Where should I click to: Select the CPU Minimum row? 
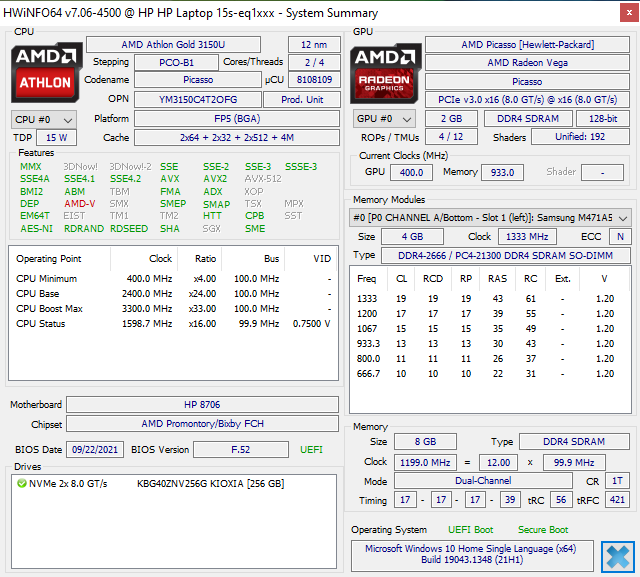click(173, 279)
